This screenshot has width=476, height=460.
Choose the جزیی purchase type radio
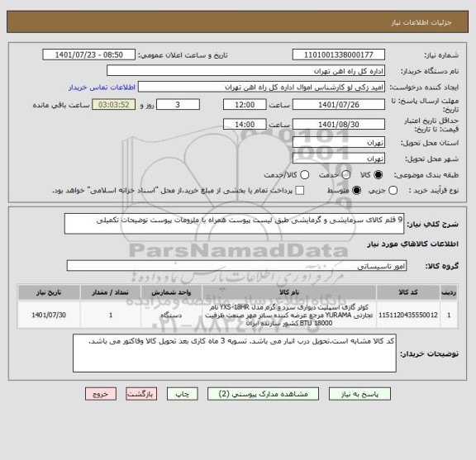pos(393,191)
